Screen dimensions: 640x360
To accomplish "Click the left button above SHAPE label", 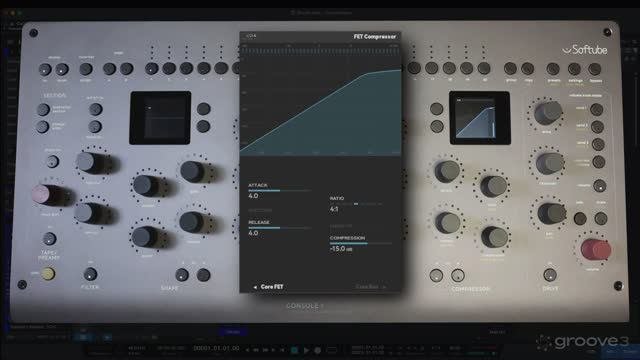I will coord(182,275).
